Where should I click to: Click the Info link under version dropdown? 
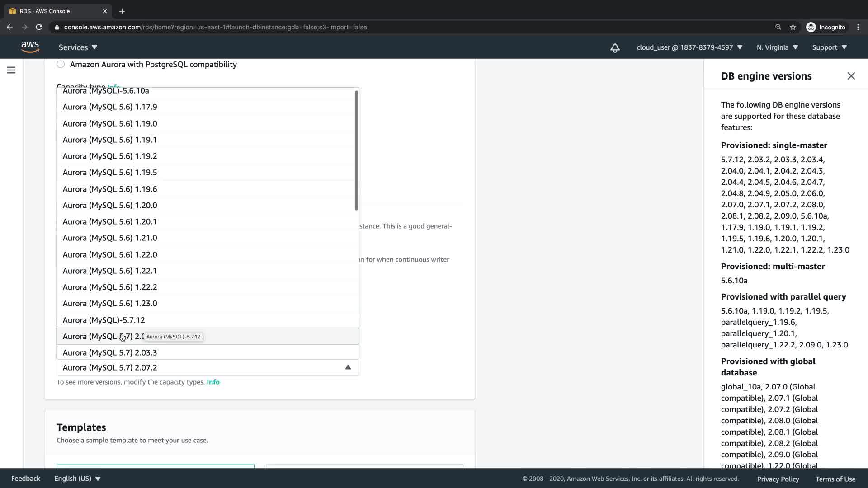[x=213, y=382]
